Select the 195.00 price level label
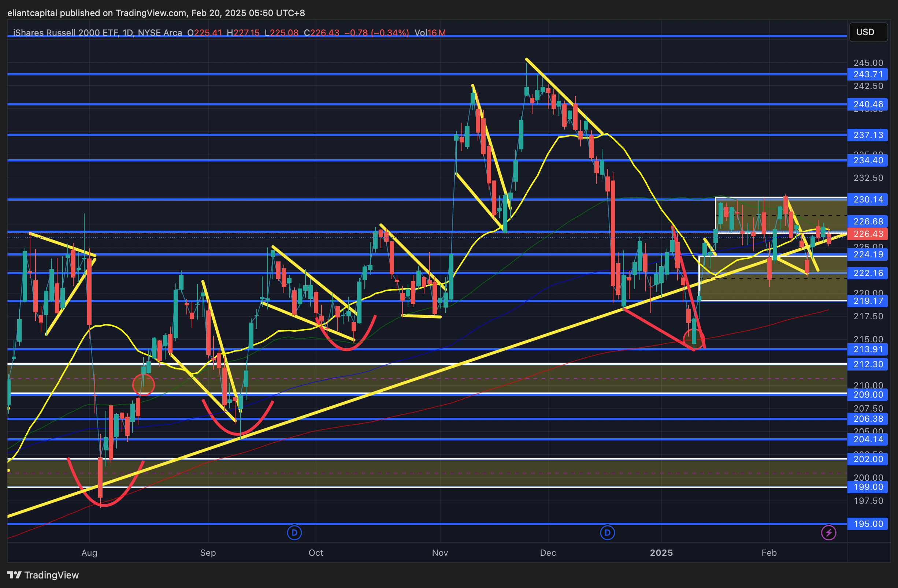This screenshot has width=898, height=588. [x=868, y=524]
